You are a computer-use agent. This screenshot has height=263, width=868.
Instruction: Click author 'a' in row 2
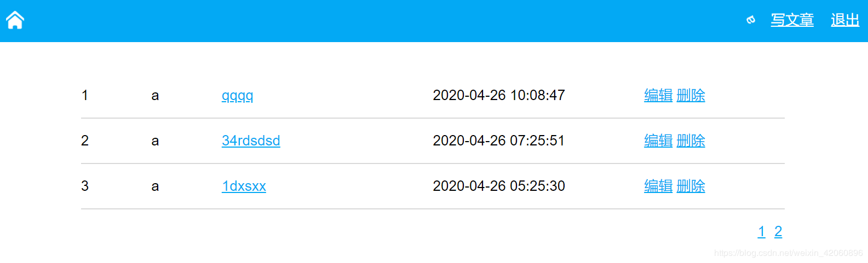[x=155, y=141]
